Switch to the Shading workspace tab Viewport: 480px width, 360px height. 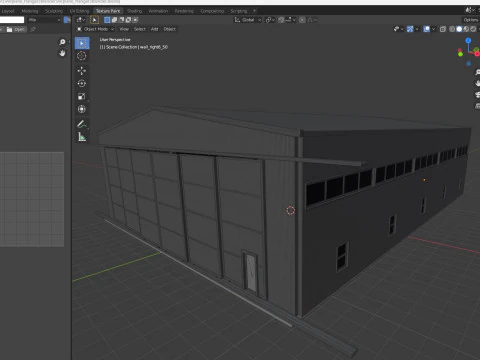pyautogui.click(x=134, y=11)
